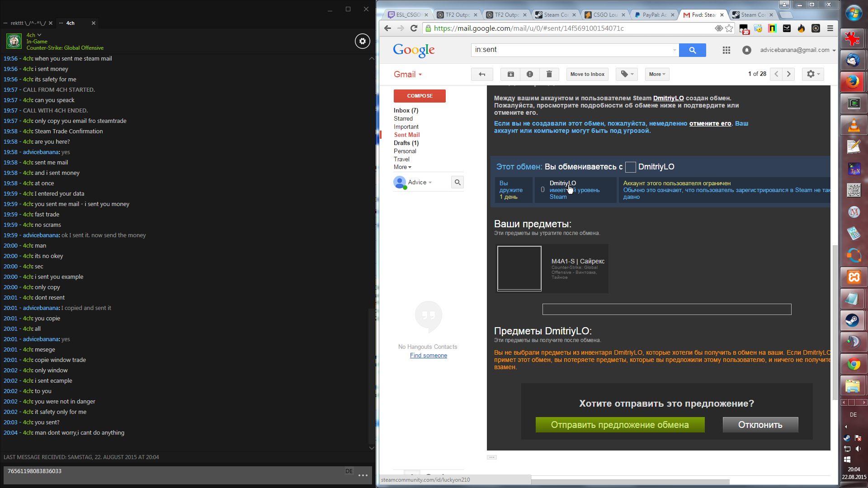Toggle the Chrome bookmark star
The height and width of the screenshot is (488, 868).
tap(729, 28)
